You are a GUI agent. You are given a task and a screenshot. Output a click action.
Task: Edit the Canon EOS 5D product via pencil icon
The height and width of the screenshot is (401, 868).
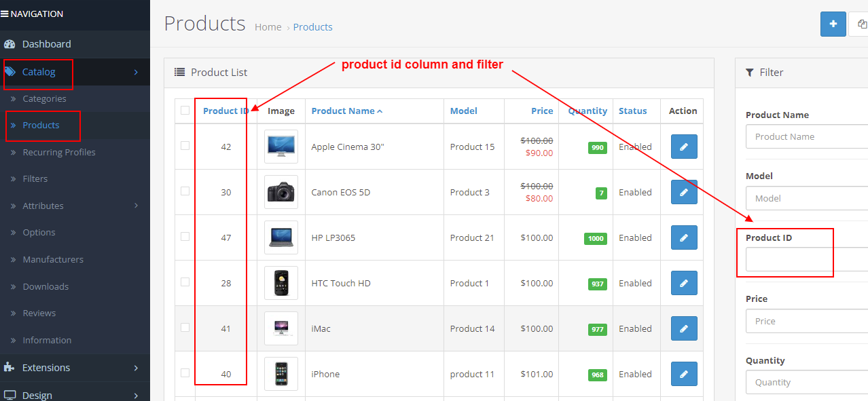point(684,192)
